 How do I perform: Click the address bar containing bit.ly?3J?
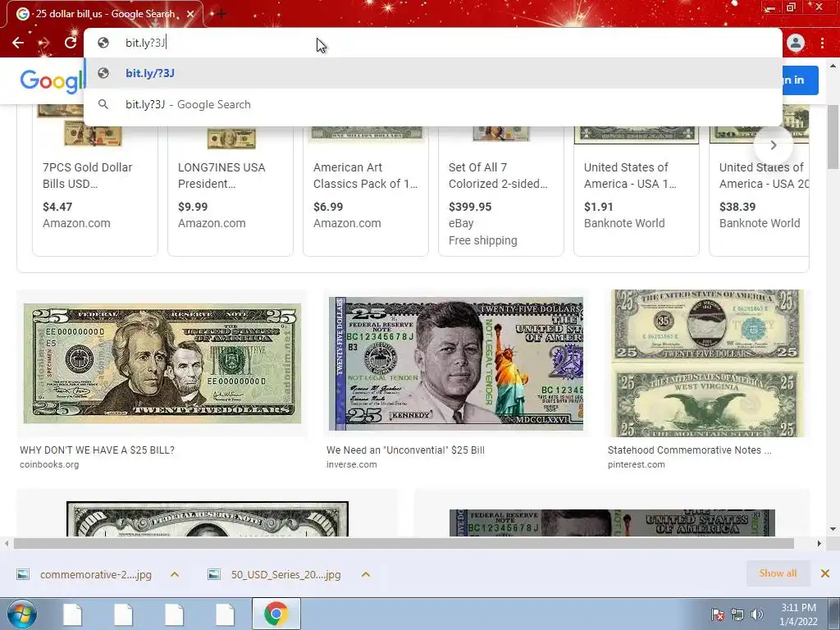[433, 43]
